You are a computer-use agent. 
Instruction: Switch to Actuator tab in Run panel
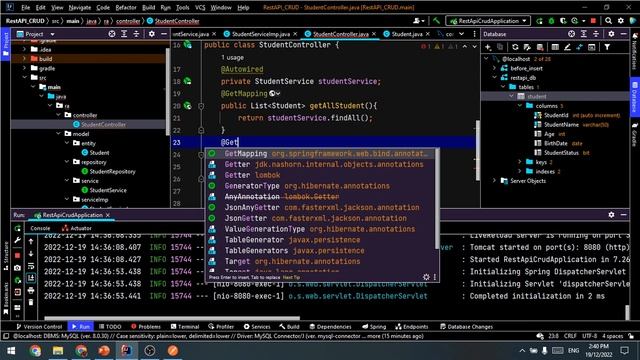pyautogui.click(x=76, y=228)
